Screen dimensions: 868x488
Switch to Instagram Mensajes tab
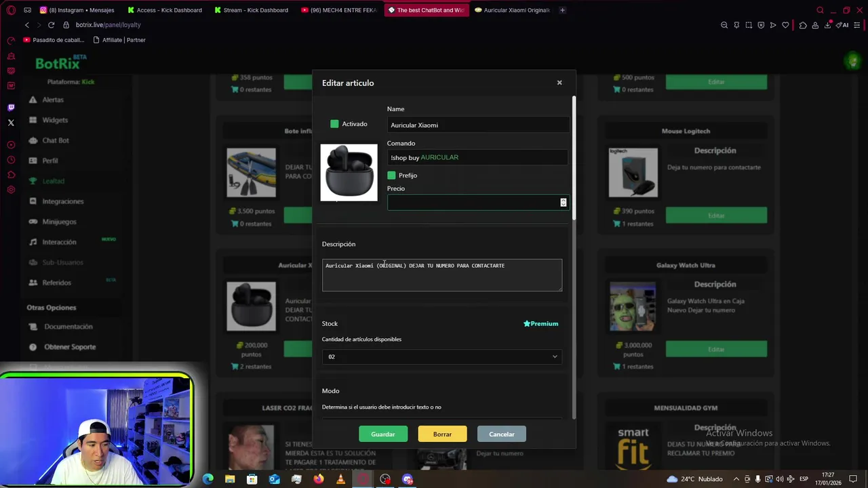(77, 10)
